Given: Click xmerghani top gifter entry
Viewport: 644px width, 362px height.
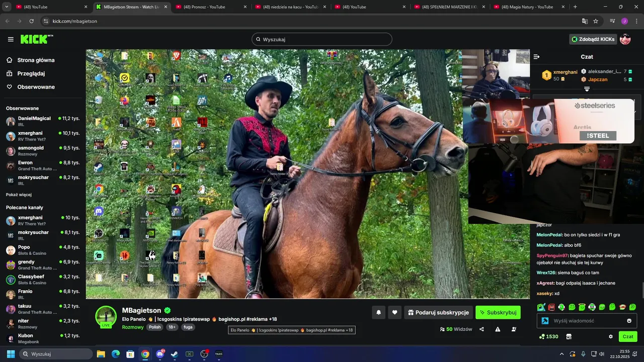Looking at the screenshot, I should pos(559,75).
